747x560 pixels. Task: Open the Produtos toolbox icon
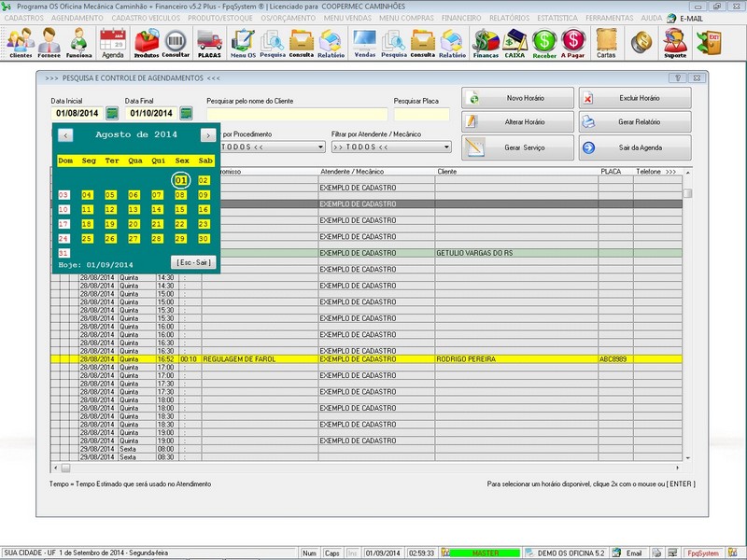tap(146, 43)
